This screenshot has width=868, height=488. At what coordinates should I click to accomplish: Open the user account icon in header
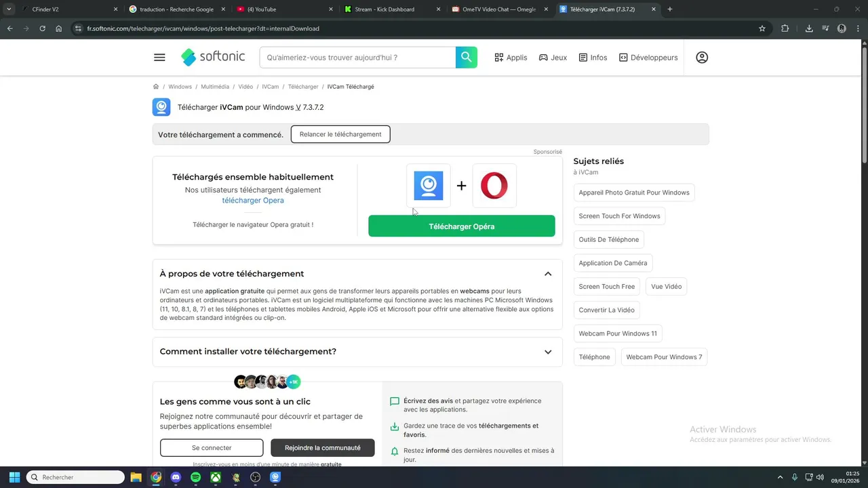click(x=702, y=58)
